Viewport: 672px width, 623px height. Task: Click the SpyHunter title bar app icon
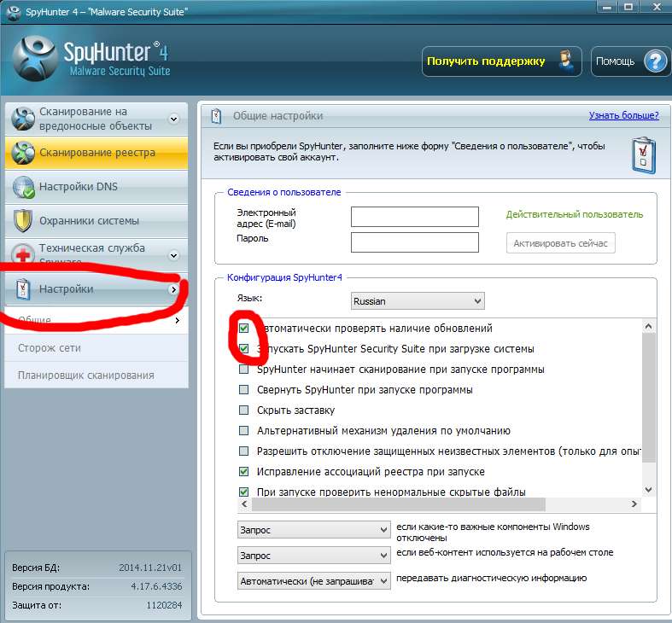click(x=14, y=12)
